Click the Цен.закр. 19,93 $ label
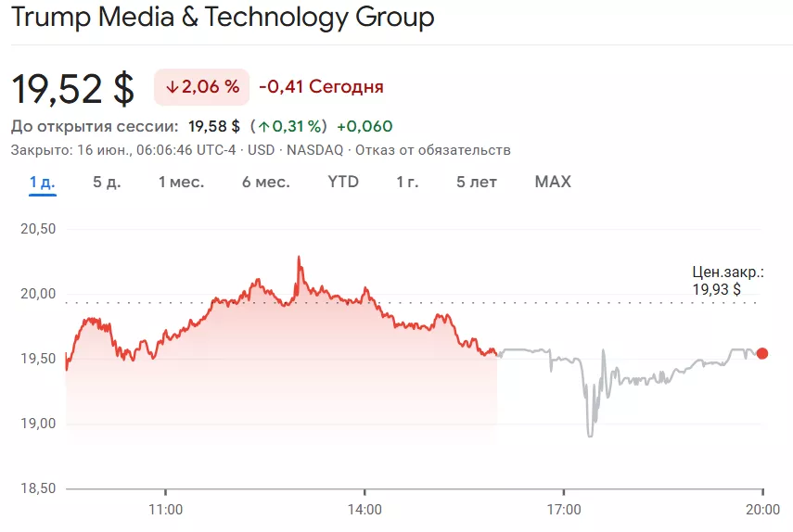Screen dimensions: 793x532 pos(728,281)
